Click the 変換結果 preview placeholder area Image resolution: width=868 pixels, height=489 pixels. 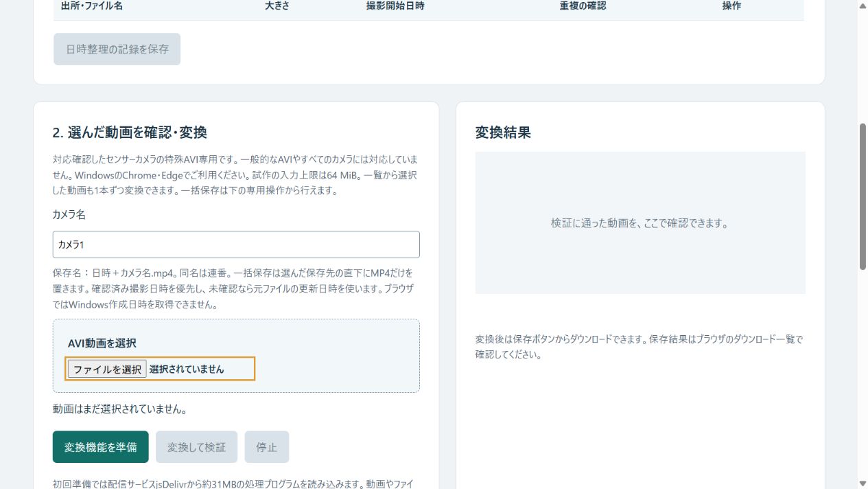[640, 223]
